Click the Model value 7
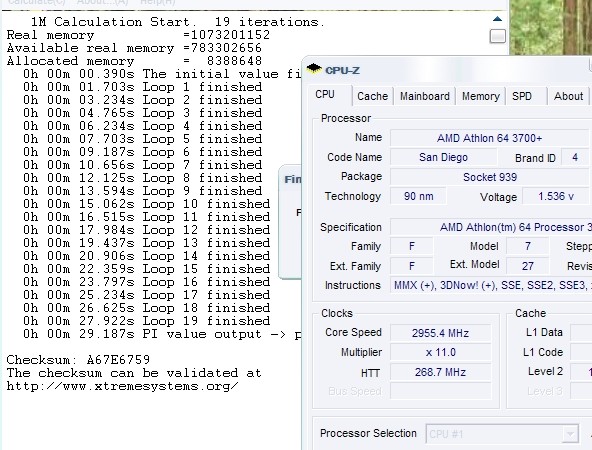Image resolution: width=592 pixels, height=450 pixels. click(527, 247)
